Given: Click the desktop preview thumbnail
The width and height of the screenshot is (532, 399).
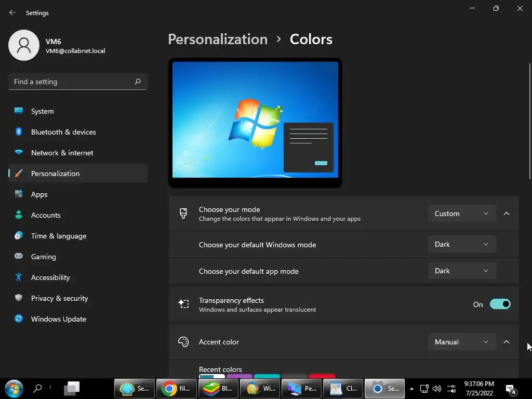Looking at the screenshot, I should point(255,123).
